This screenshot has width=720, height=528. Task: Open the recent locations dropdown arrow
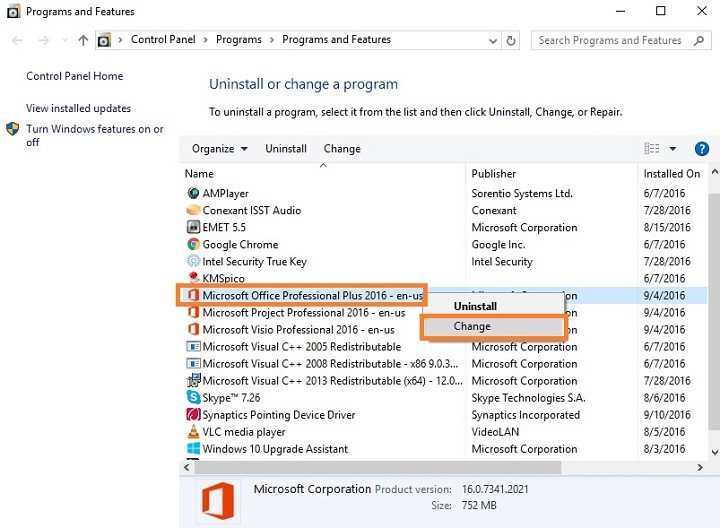coord(65,40)
